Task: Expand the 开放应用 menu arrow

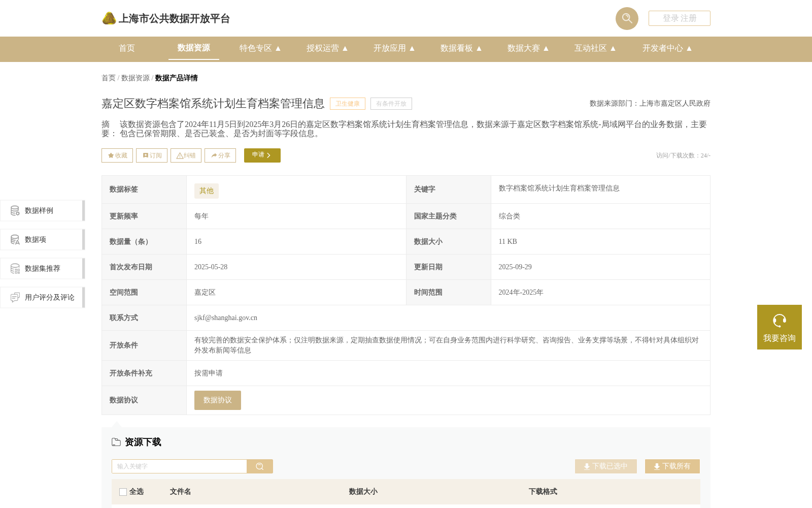Action: tap(412, 48)
